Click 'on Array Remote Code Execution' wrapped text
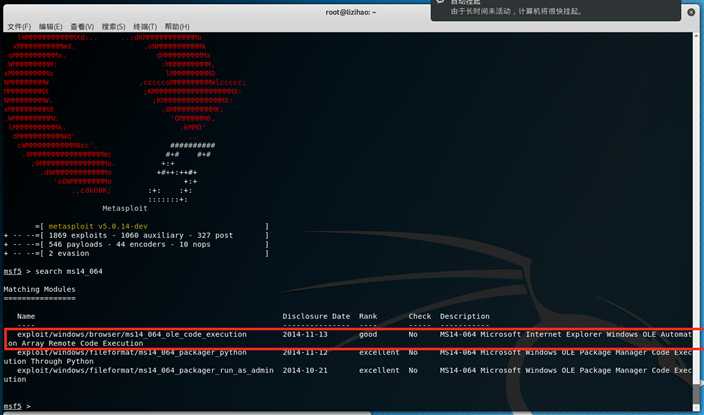 click(x=76, y=343)
